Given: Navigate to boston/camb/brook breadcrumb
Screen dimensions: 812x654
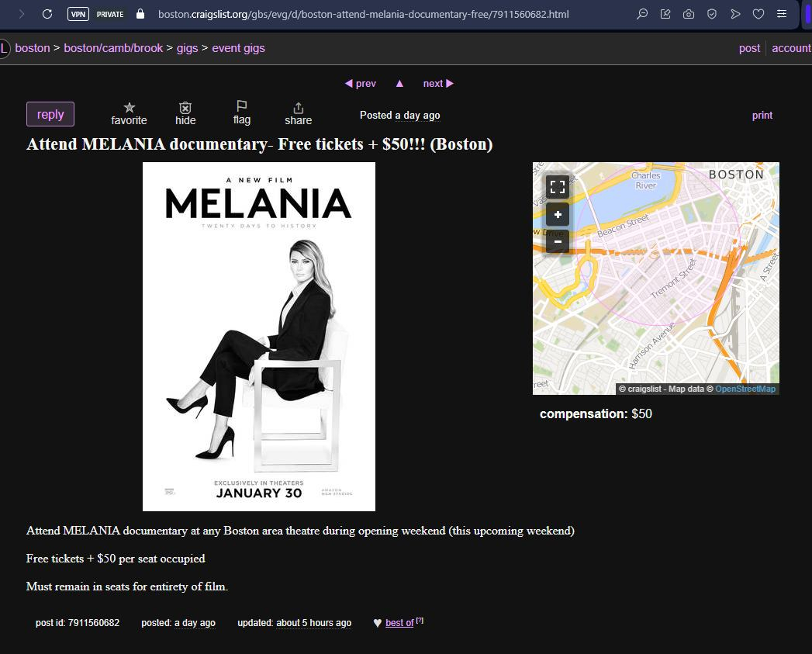Looking at the screenshot, I should [113, 48].
